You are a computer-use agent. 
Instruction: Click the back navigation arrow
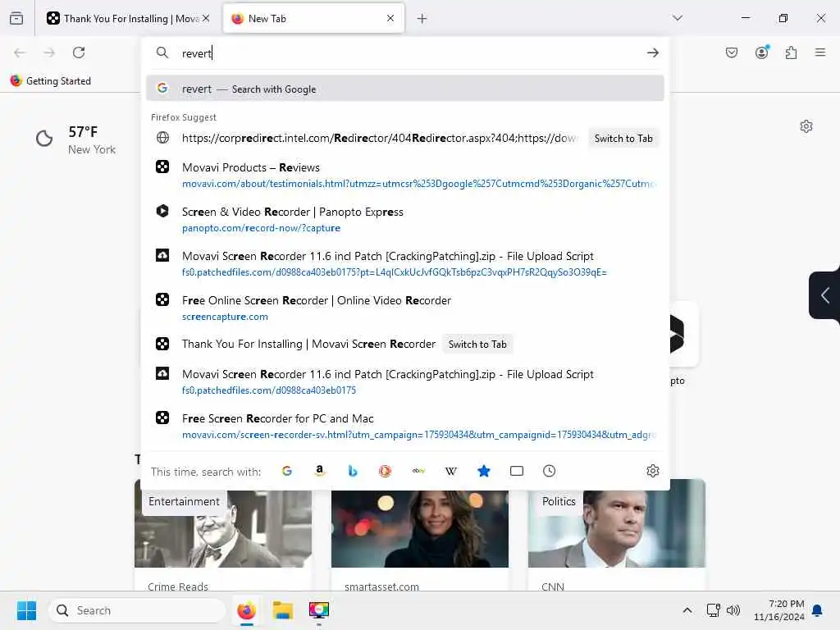click(20, 52)
